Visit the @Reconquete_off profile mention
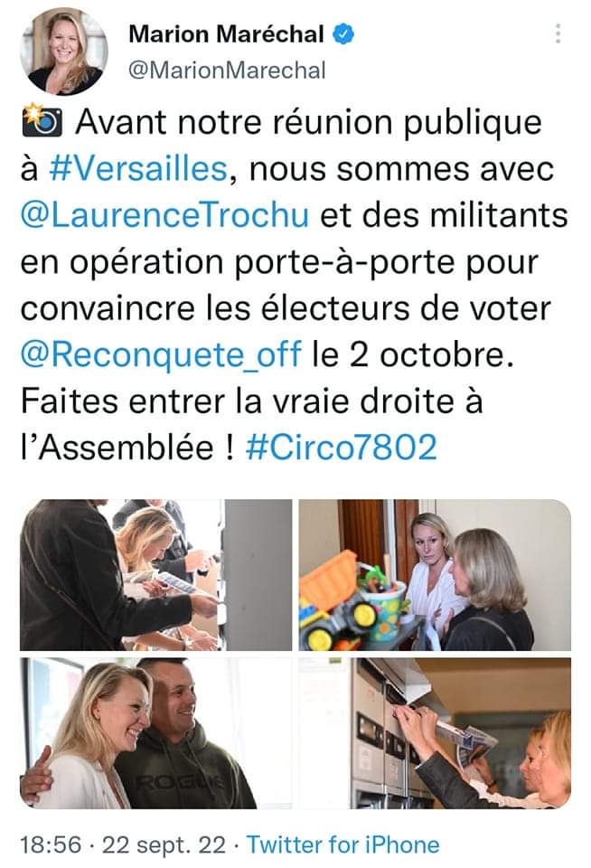Screen dimensions: 591x868 (161, 354)
